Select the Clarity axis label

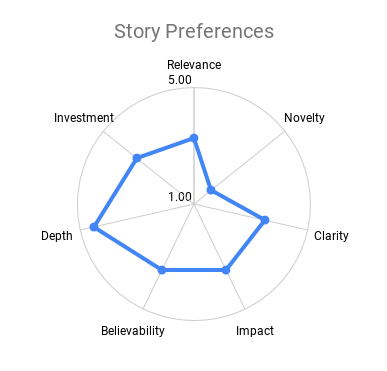331,236
